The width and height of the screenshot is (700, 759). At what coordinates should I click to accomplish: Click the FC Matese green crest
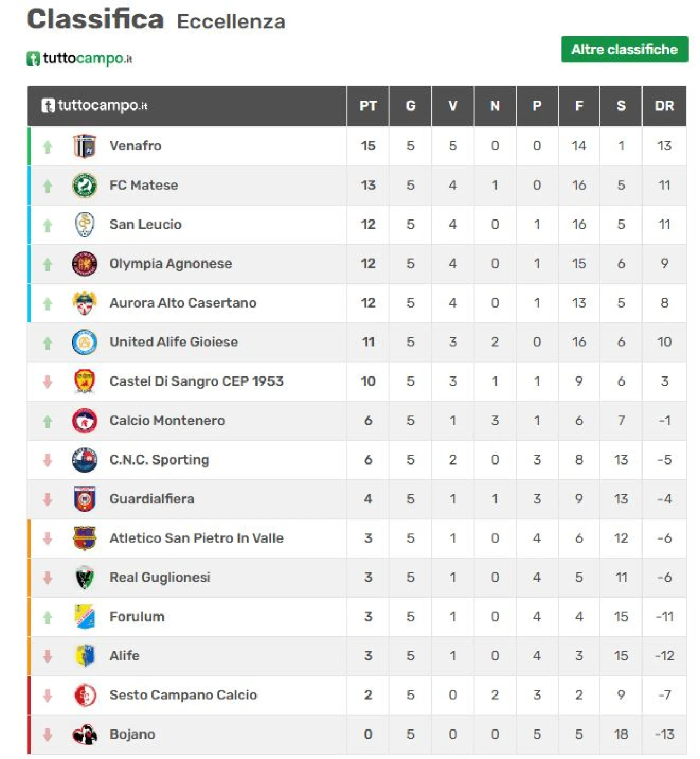click(x=84, y=186)
